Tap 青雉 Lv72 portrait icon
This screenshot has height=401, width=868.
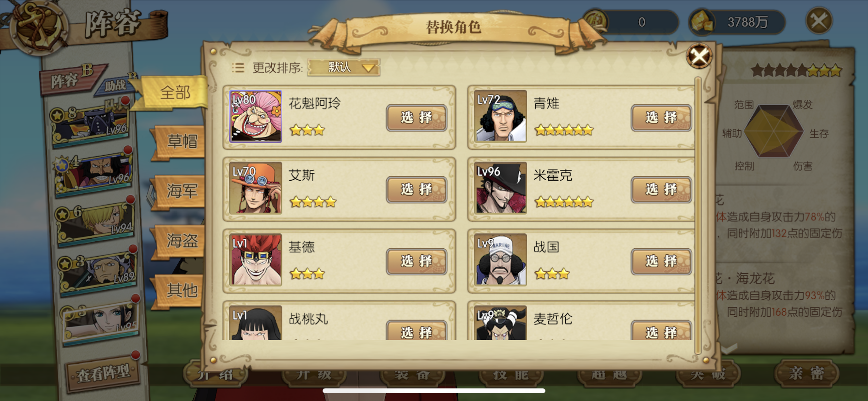(x=500, y=116)
